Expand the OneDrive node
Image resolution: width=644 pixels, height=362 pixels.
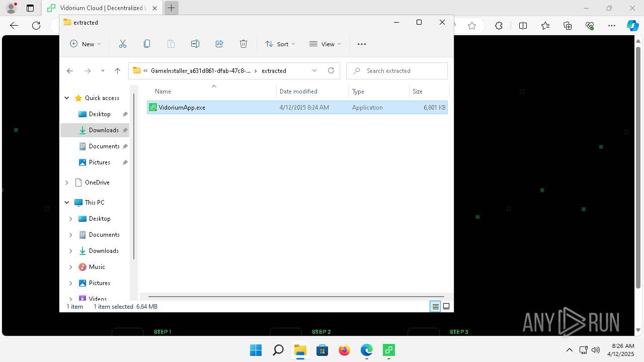point(66,183)
